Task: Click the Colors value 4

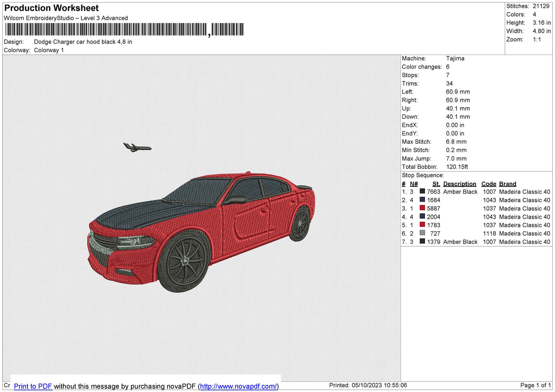Action: tap(535, 14)
